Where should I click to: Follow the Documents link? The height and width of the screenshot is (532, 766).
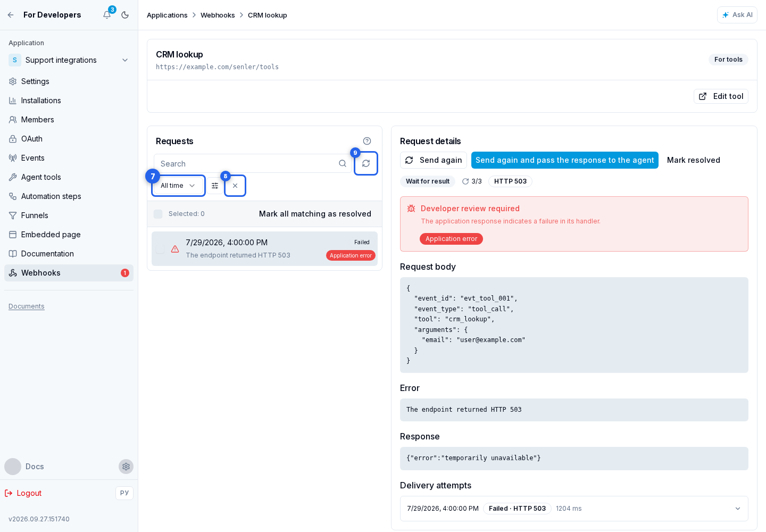[x=27, y=306]
